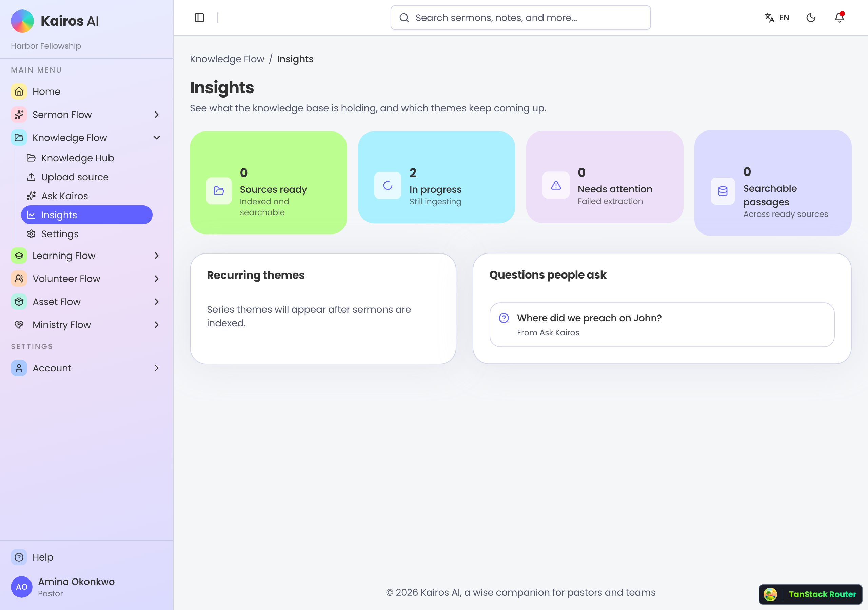This screenshot has height=610, width=868.
Task: Click the Home icon in sidebar
Action: coord(19,91)
